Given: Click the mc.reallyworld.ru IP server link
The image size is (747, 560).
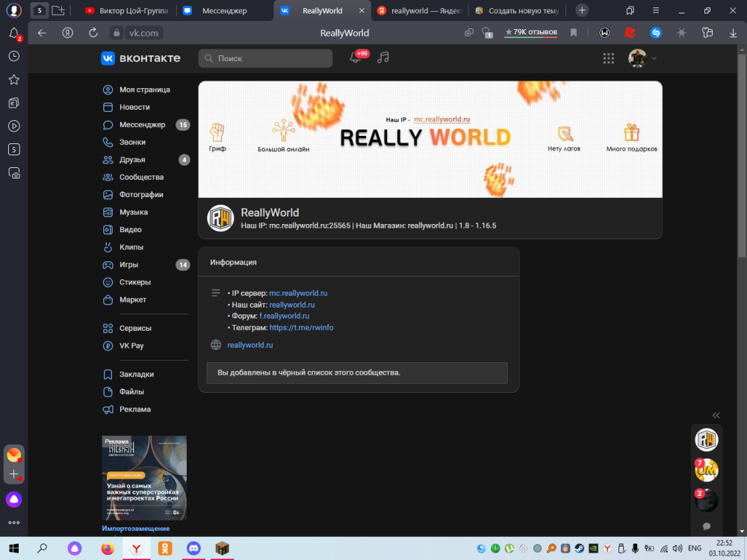Looking at the screenshot, I should coord(298,293).
